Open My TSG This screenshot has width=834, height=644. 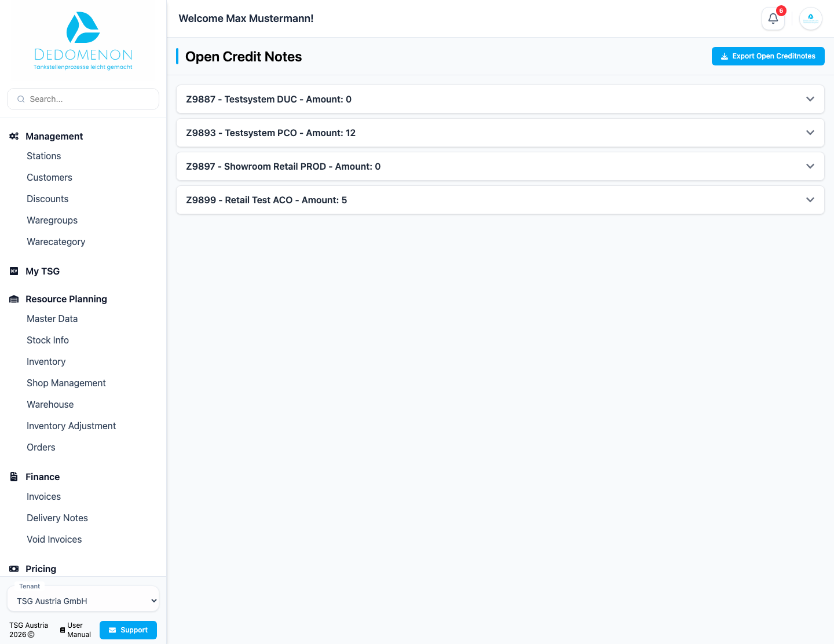[43, 271]
